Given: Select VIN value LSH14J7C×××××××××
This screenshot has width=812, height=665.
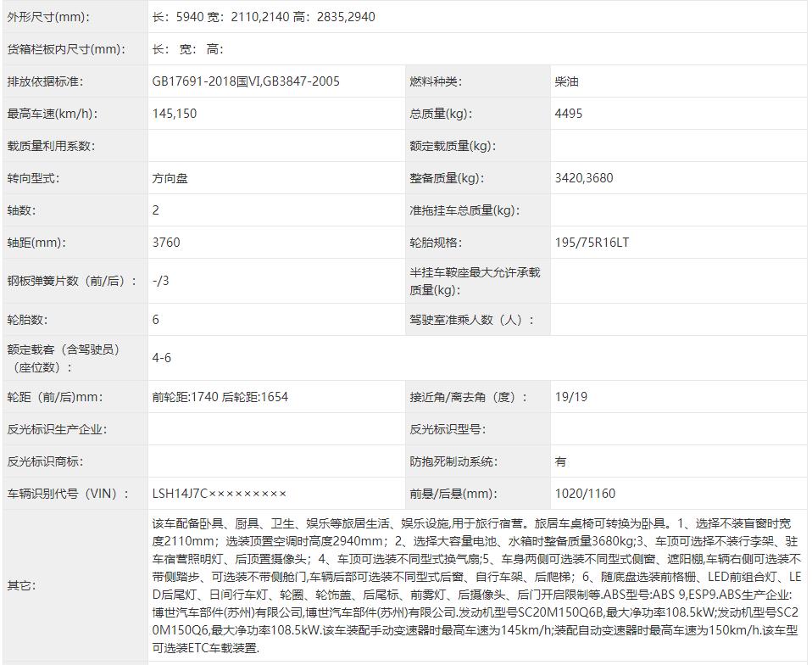Looking at the screenshot, I should [219, 494].
